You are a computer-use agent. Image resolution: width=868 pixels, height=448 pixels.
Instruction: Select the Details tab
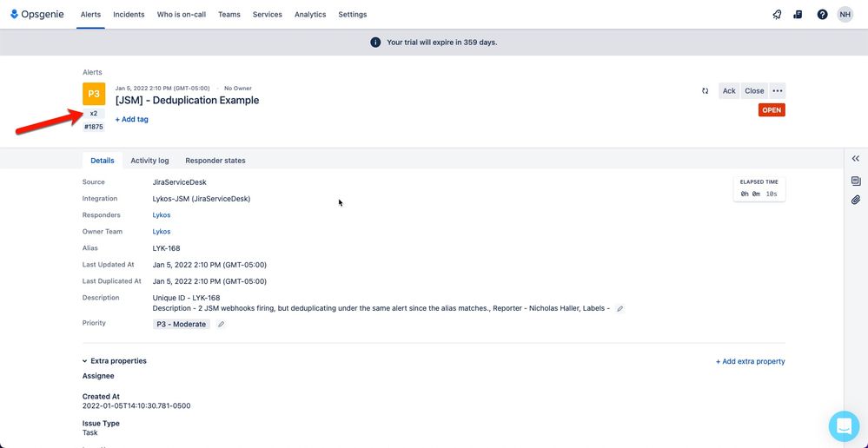(103, 161)
